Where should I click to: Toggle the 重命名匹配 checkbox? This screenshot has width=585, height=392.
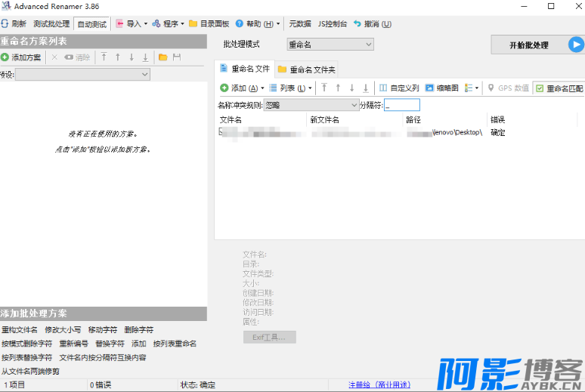[x=539, y=88]
